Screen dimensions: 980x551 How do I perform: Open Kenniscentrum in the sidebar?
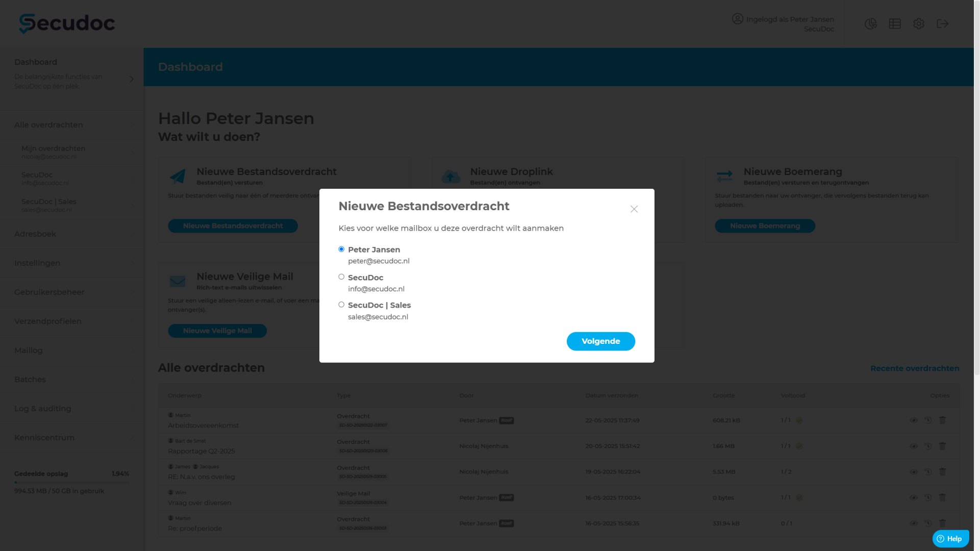click(x=72, y=438)
